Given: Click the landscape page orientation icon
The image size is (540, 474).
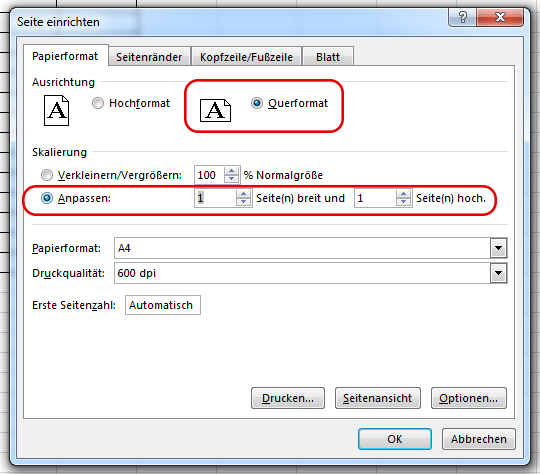Looking at the screenshot, I should pyautogui.click(x=215, y=110).
